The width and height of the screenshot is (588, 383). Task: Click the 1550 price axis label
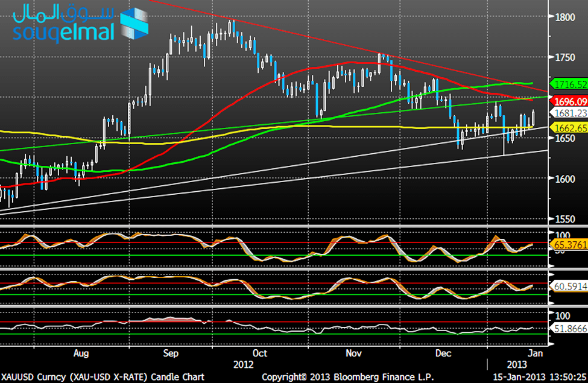(x=565, y=220)
